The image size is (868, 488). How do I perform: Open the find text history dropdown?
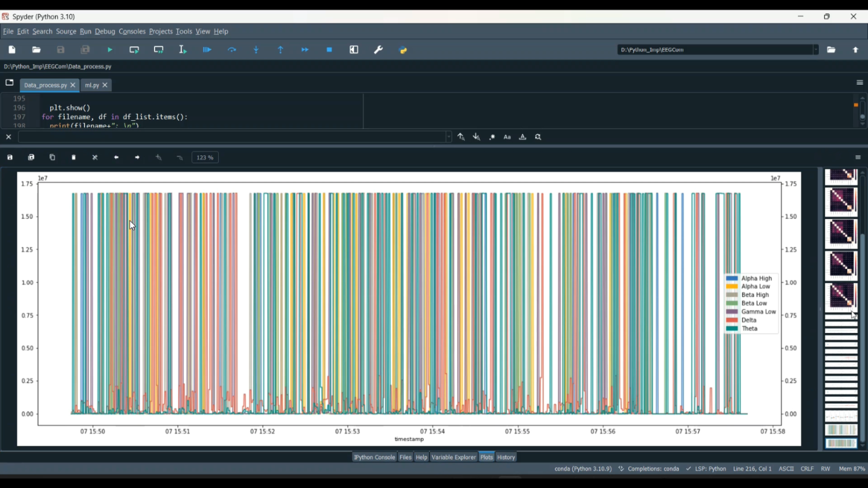[x=448, y=137]
